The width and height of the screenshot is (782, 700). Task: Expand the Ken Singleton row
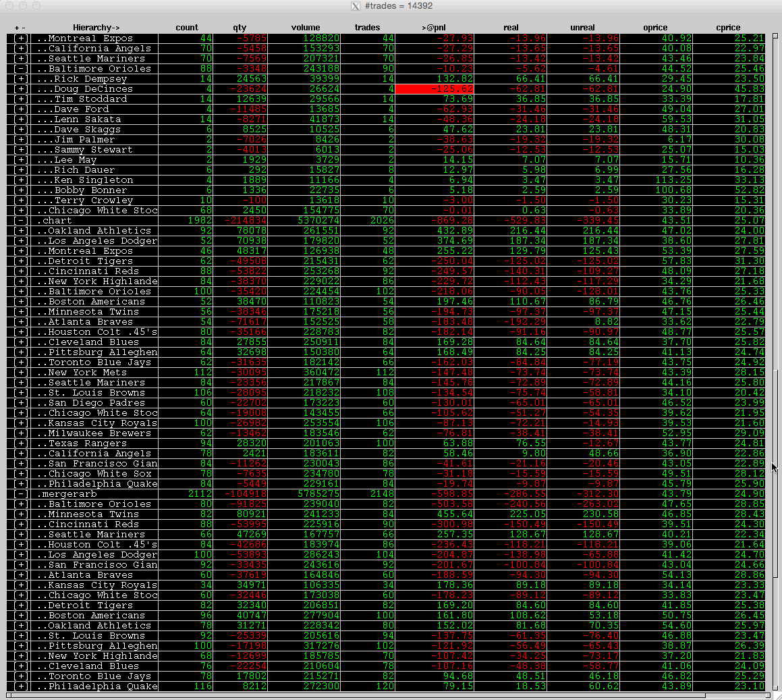20,180
